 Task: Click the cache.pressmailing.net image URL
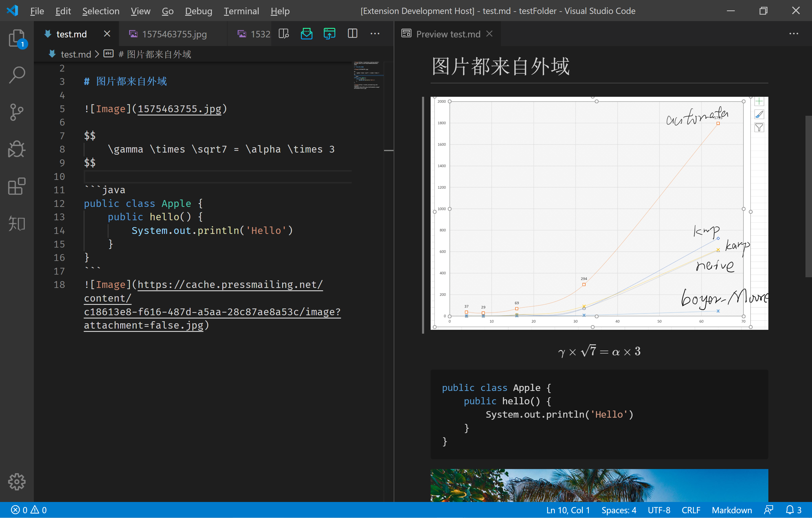[x=212, y=305]
